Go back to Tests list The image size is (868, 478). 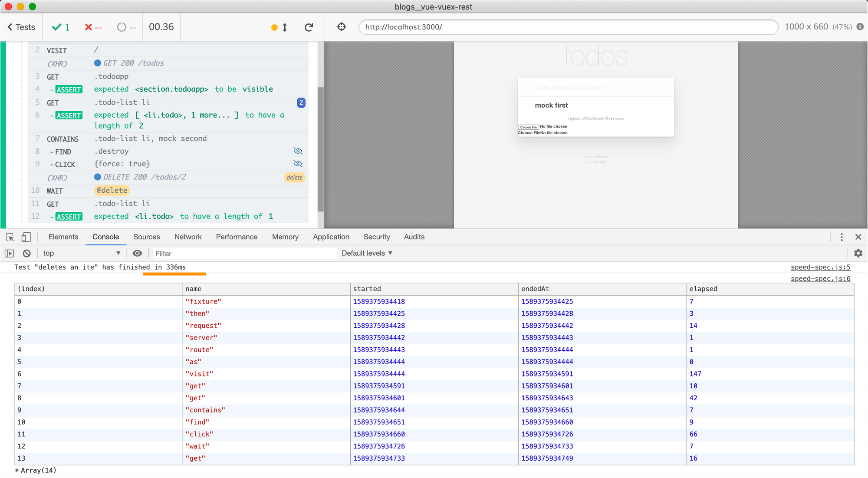point(21,27)
